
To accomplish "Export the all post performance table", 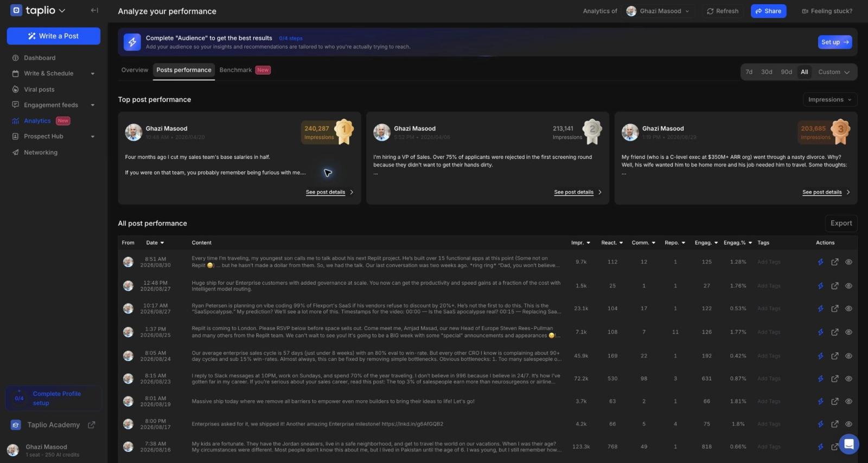I will point(841,223).
